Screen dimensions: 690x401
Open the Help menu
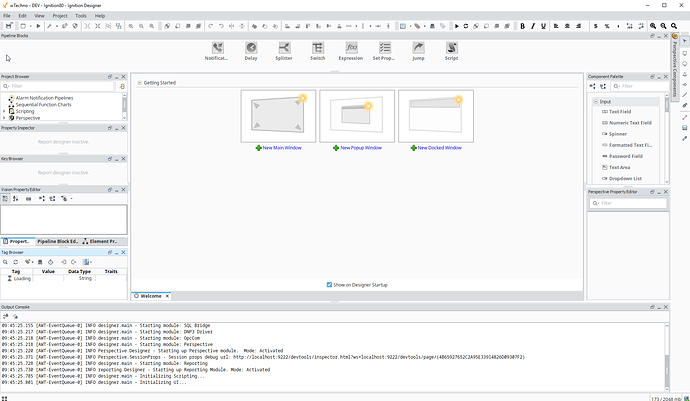100,16
